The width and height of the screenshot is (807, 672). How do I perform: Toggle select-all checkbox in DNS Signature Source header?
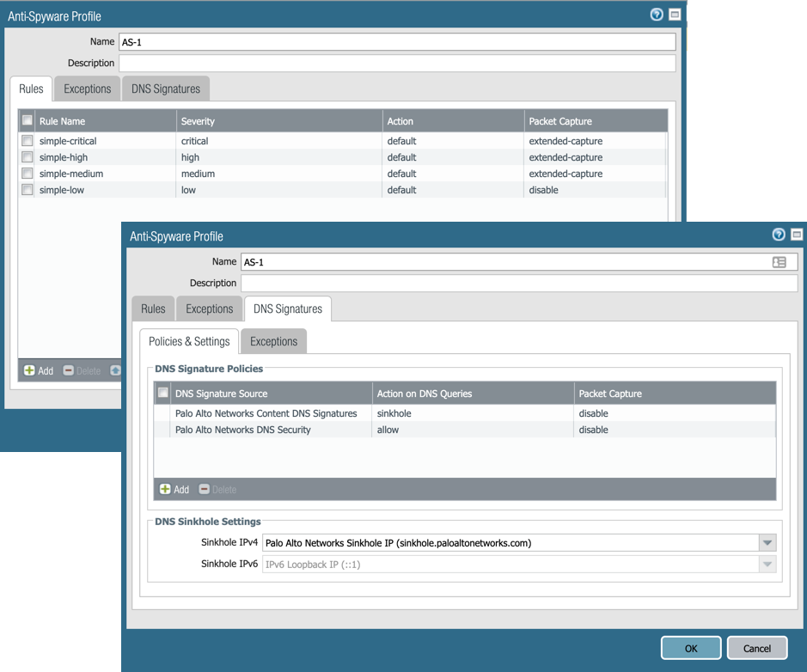point(163,393)
